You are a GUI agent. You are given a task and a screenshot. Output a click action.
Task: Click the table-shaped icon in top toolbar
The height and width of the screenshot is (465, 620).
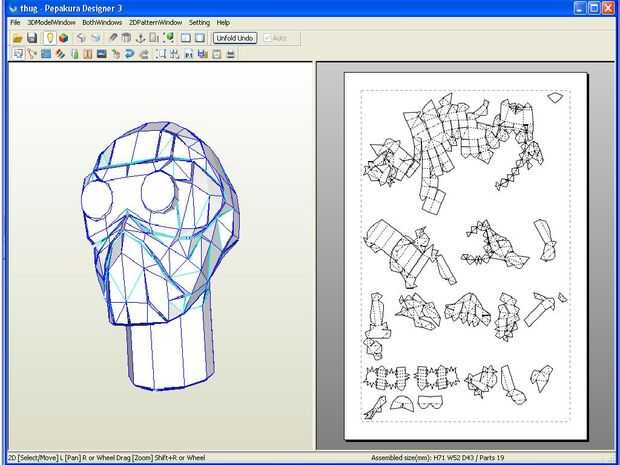126,38
